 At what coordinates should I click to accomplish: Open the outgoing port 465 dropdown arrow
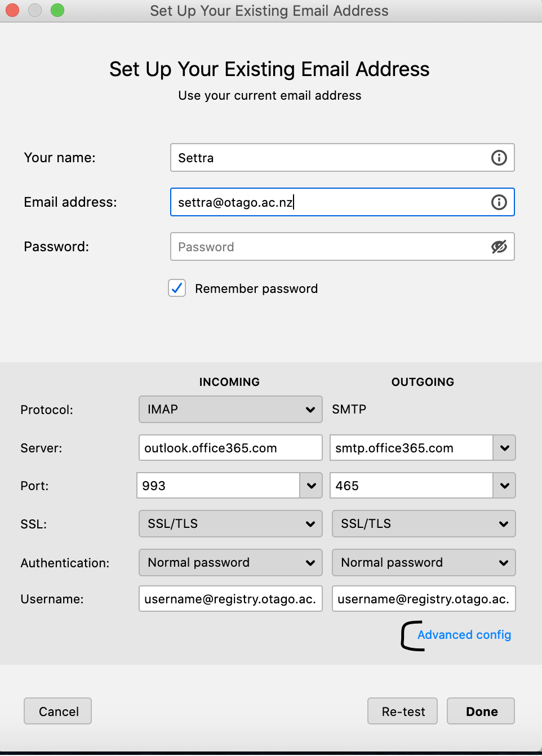click(x=504, y=486)
